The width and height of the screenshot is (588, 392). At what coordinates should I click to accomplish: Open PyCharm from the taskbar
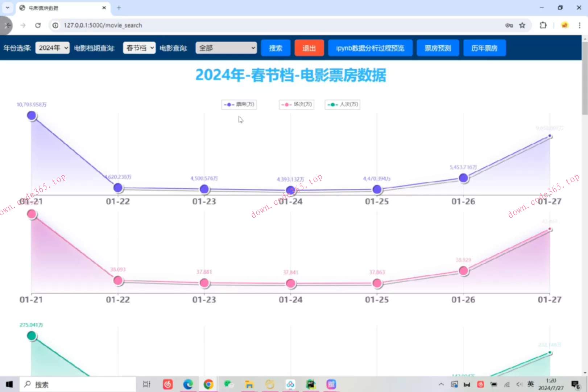tap(311, 384)
